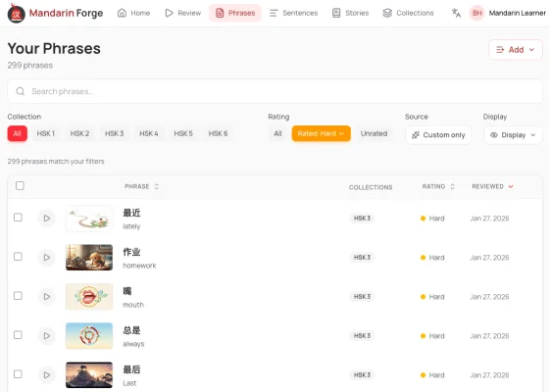Switch to Sentences tab
Image resolution: width=549 pixels, height=392 pixels.
tap(294, 13)
